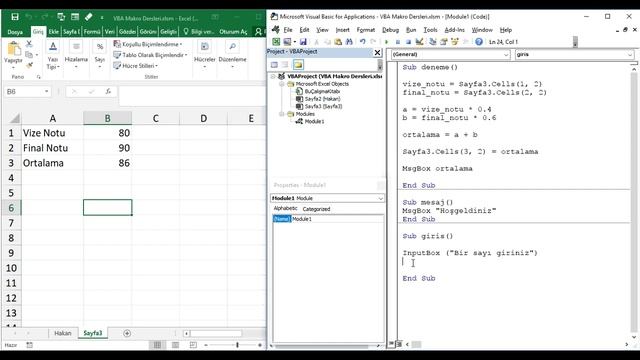Click the Excel formula bar input
The image size is (640, 360).
coord(192,91)
